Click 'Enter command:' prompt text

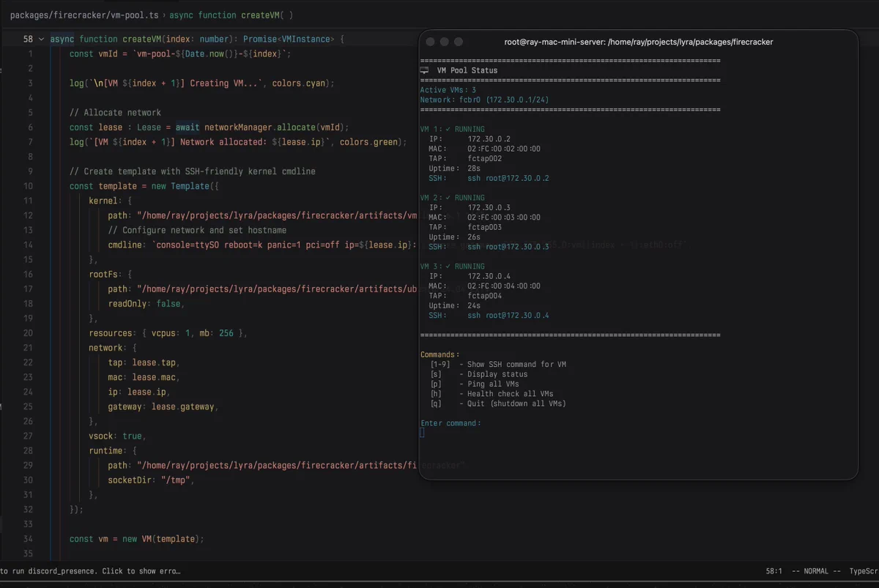pyautogui.click(x=450, y=423)
